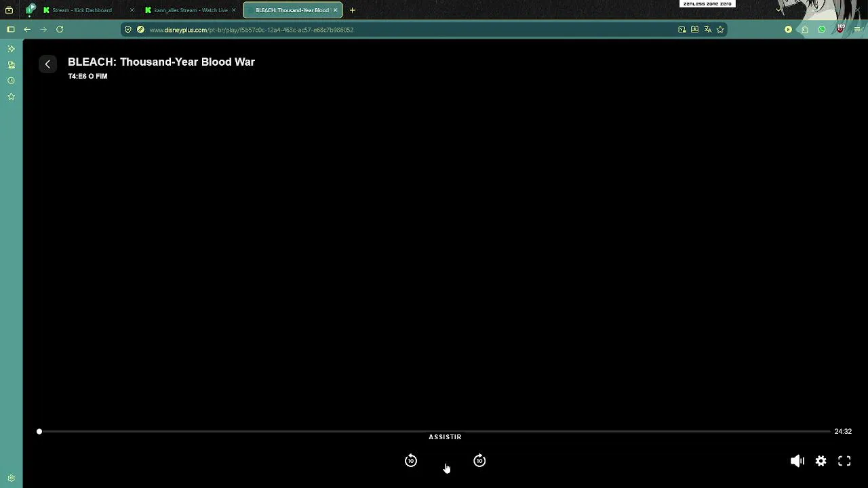Open a new browser tab
Viewport: 868px width, 488px height.
(352, 10)
